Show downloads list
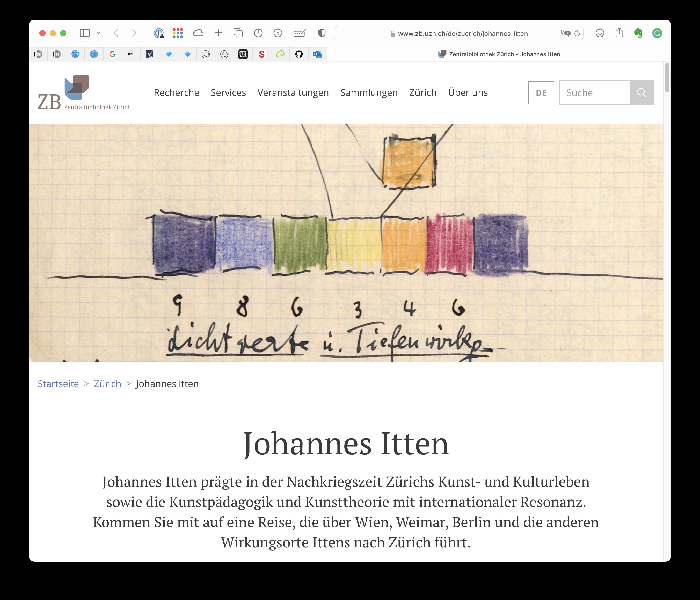Image resolution: width=700 pixels, height=600 pixels. 600,33
